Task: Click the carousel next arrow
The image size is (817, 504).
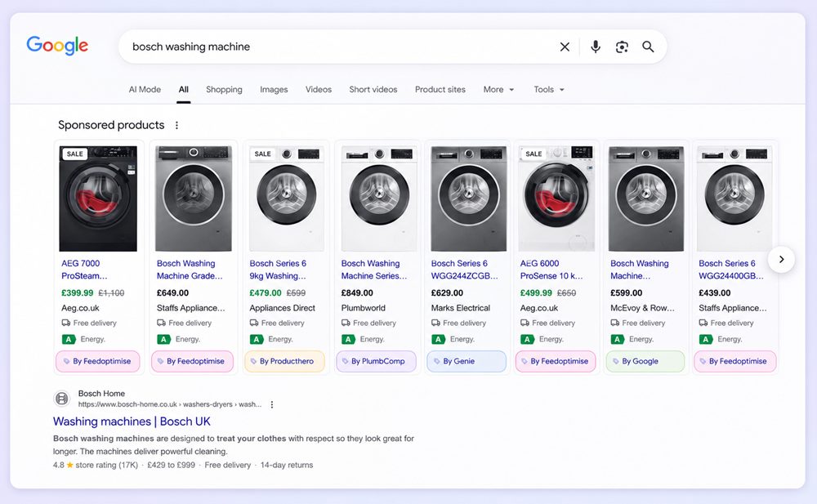Action: (x=781, y=259)
